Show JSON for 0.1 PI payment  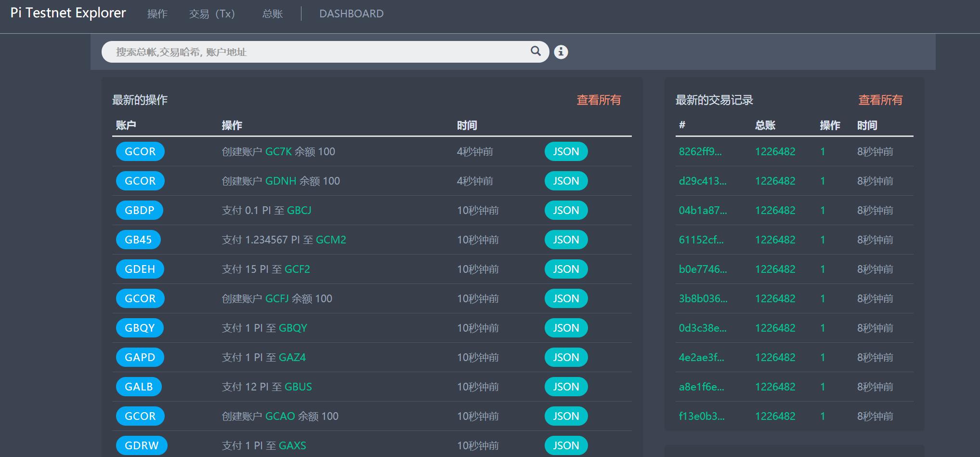566,210
